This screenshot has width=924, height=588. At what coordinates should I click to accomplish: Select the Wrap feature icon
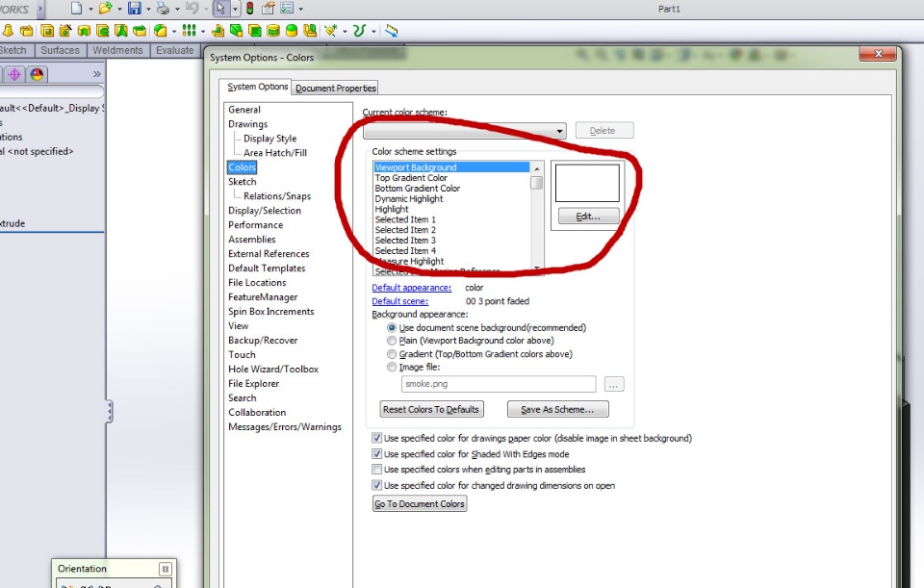point(272,31)
